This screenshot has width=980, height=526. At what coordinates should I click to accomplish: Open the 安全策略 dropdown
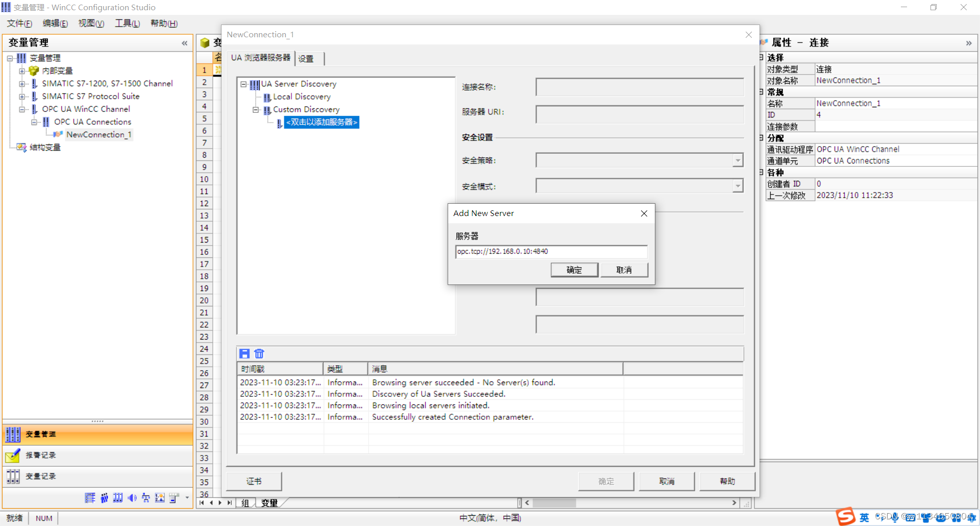[738, 160]
